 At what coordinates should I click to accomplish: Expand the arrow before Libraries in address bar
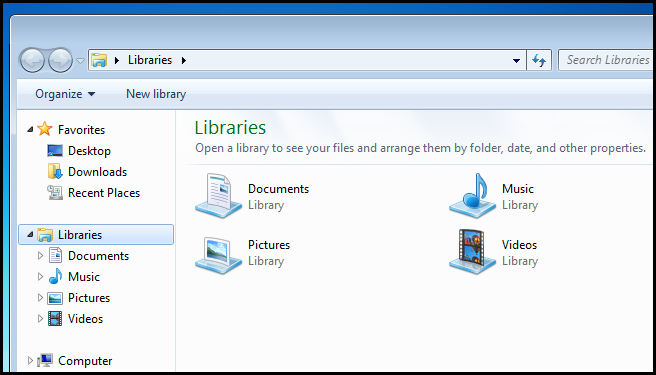pos(117,61)
